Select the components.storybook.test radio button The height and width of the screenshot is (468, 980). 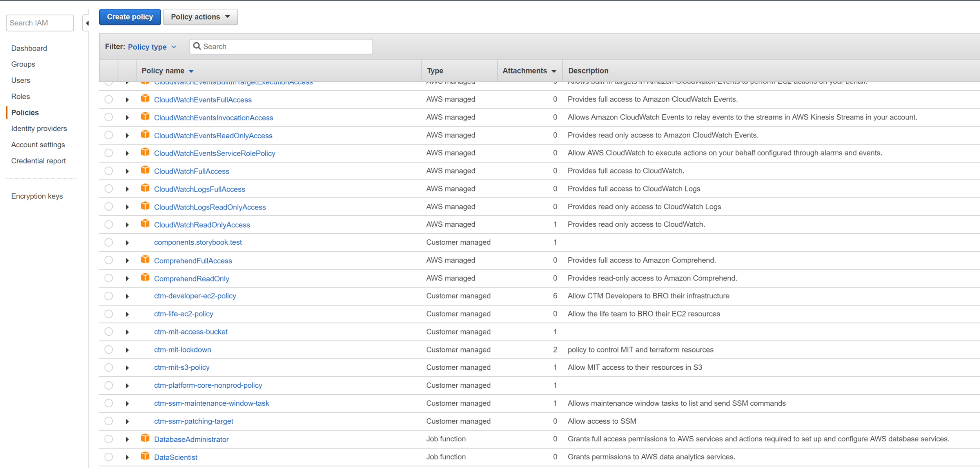[x=109, y=242]
